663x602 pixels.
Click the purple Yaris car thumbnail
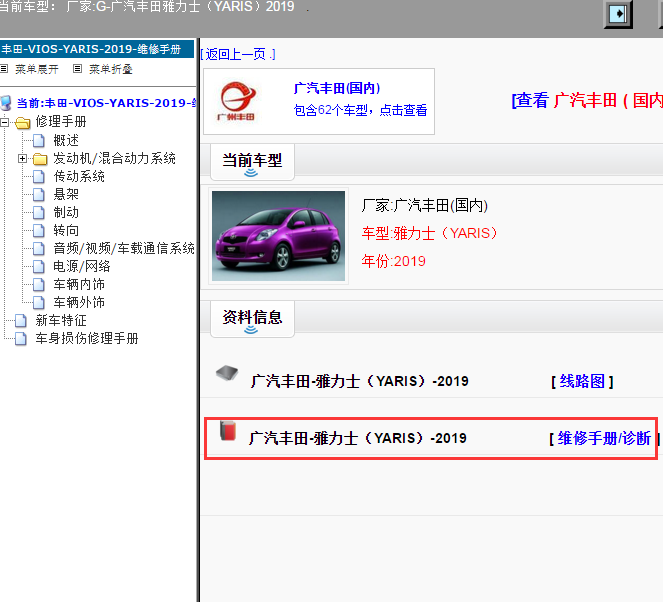pos(278,236)
